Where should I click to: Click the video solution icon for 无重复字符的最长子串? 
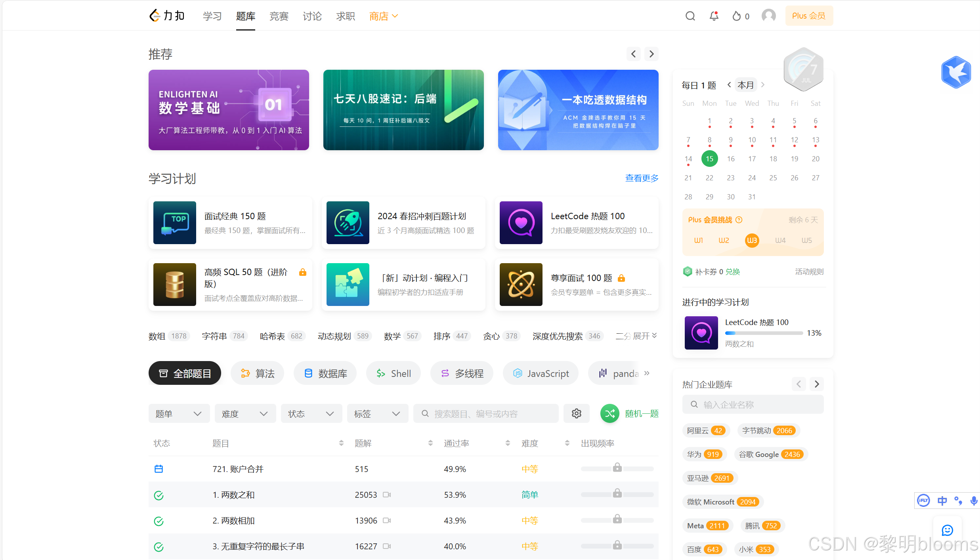(387, 546)
